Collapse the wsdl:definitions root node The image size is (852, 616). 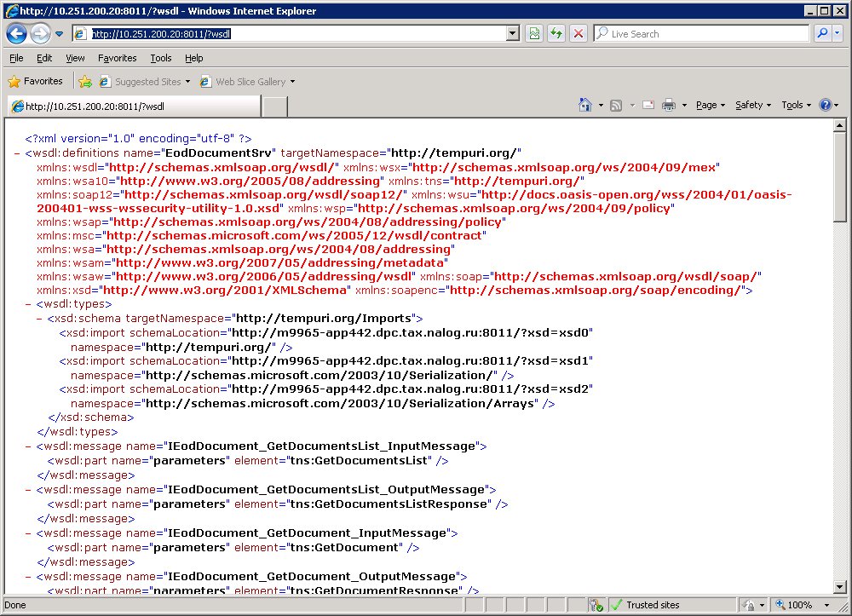pyautogui.click(x=18, y=153)
